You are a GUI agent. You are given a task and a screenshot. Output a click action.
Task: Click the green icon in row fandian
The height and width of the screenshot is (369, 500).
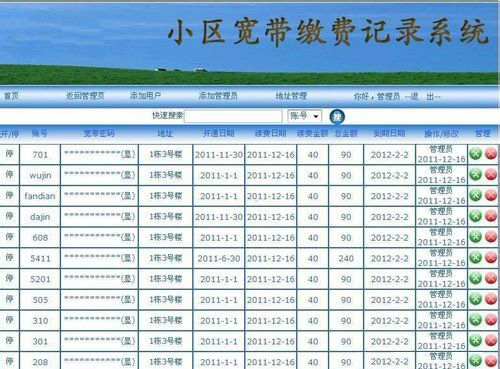[x=475, y=195]
